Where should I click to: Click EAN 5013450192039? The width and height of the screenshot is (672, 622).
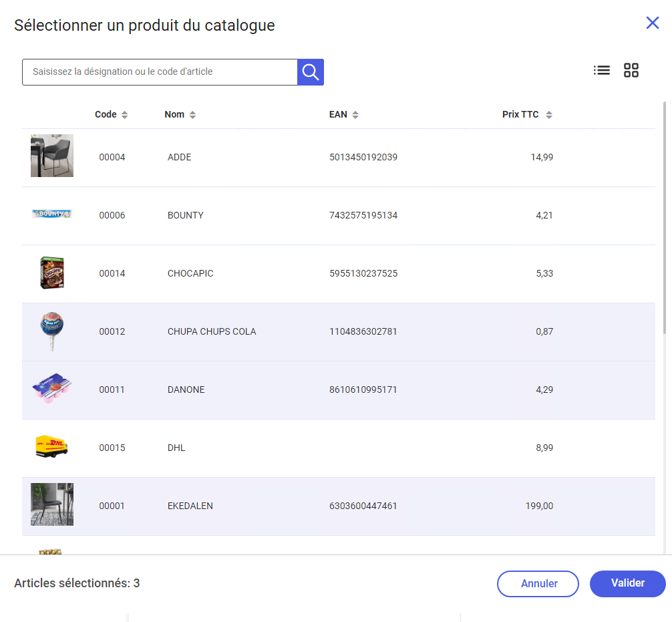pos(363,157)
